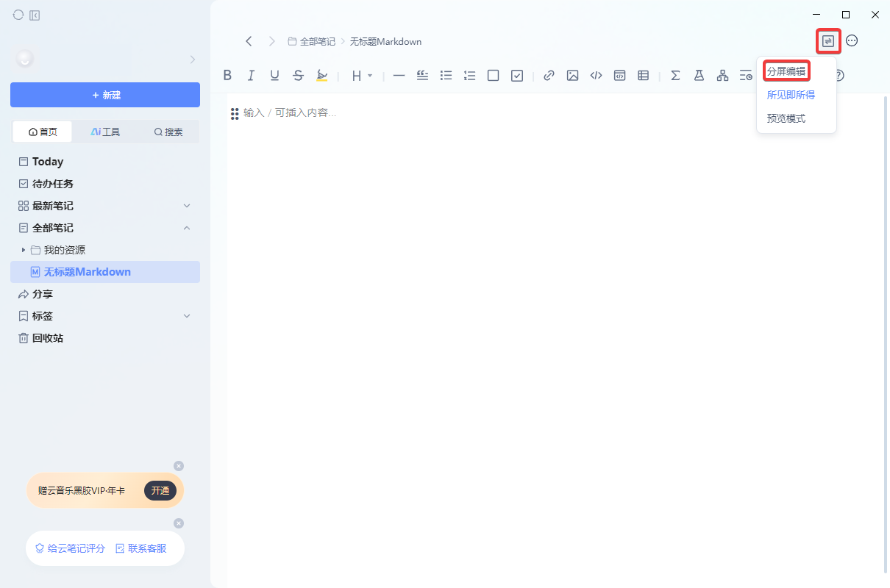
Task: Insert a numbered list
Action: click(x=469, y=75)
